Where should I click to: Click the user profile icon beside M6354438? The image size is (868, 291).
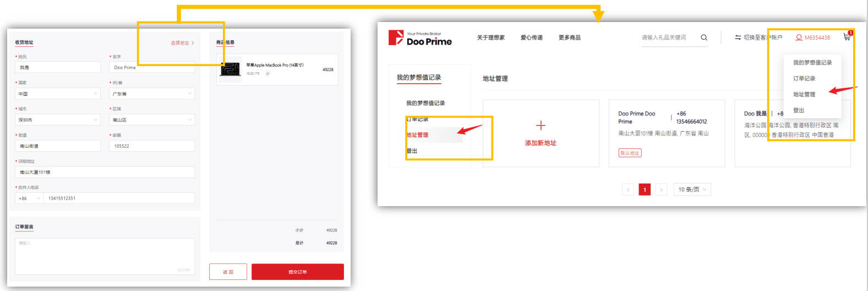[x=799, y=37]
